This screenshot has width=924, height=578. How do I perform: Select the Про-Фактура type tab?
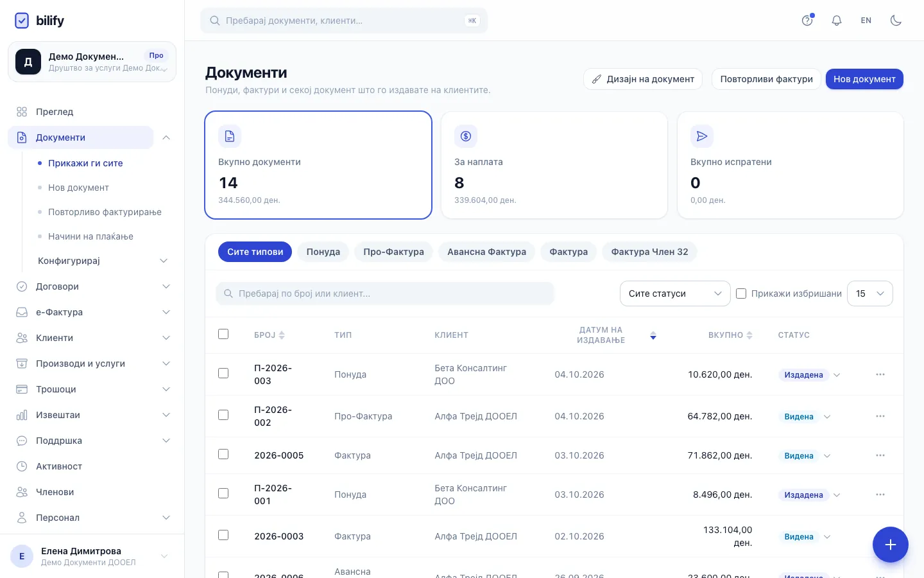point(393,252)
